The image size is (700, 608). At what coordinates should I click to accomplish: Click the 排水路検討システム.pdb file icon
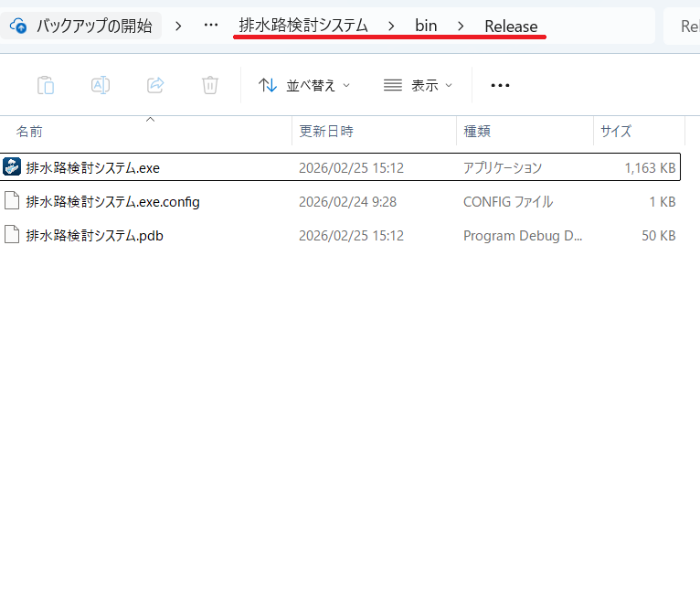[x=12, y=235]
